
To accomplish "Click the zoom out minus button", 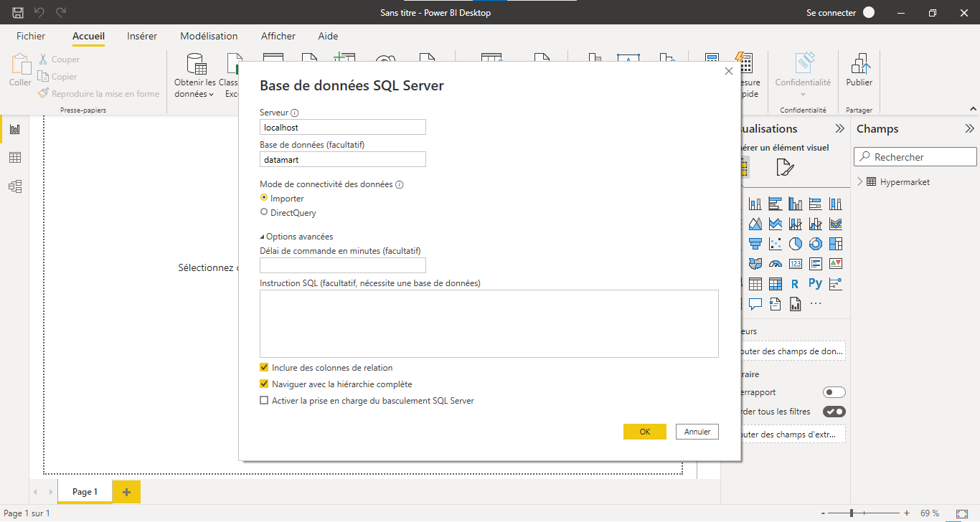I will click(x=822, y=513).
